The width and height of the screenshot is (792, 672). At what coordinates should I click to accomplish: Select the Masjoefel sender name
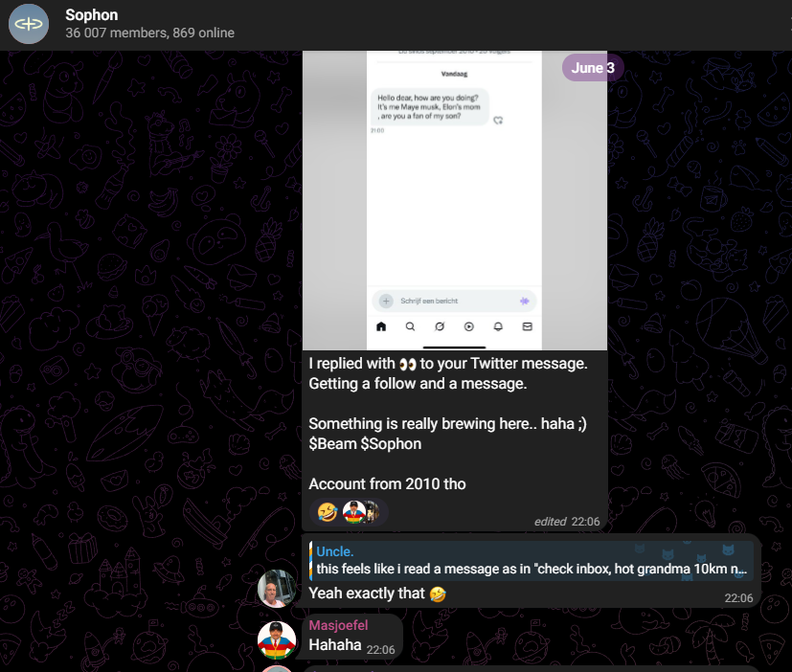pos(338,625)
